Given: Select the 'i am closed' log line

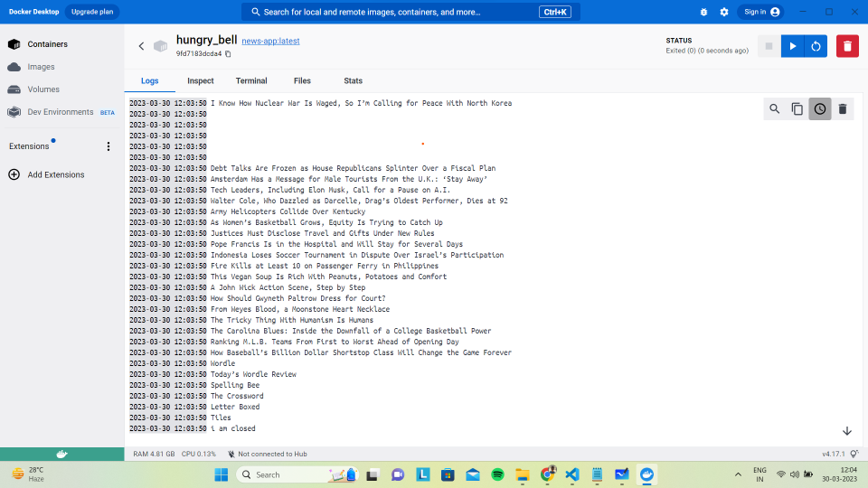Looking at the screenshot, I should pos(192,428).
